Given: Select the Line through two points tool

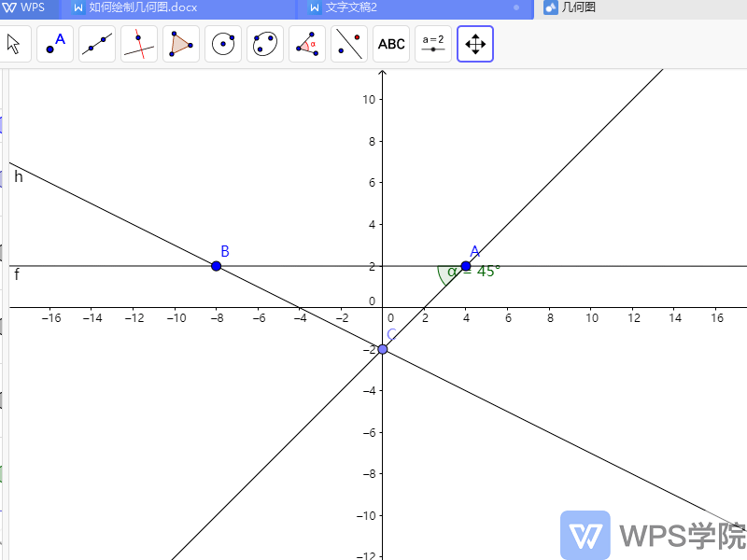Looking at the screenshot, I should (97, 44).
